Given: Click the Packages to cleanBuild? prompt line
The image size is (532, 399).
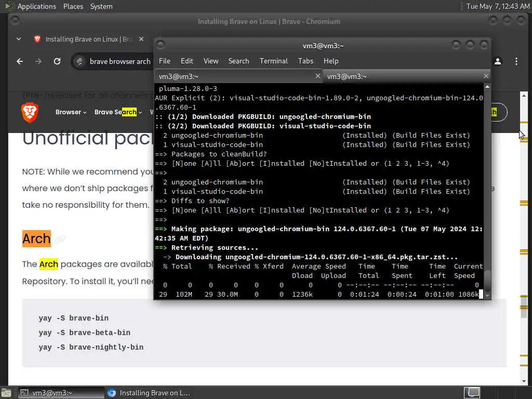Looking at the screenshot, I should (211, 154).
